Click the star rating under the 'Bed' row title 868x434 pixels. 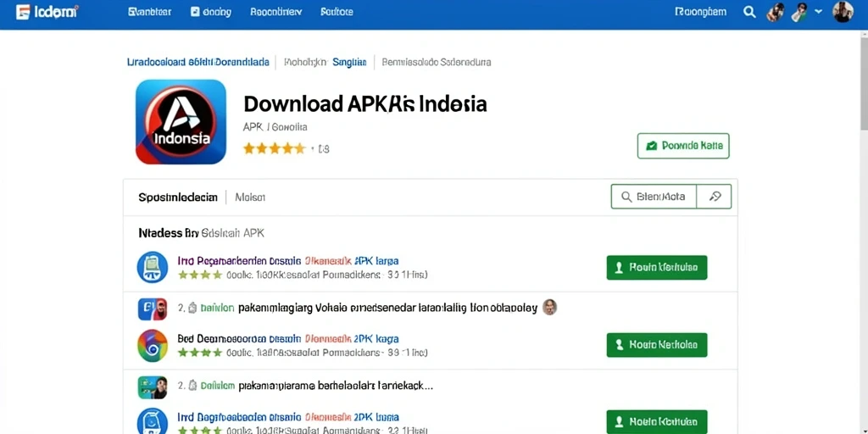pos(200,352)
